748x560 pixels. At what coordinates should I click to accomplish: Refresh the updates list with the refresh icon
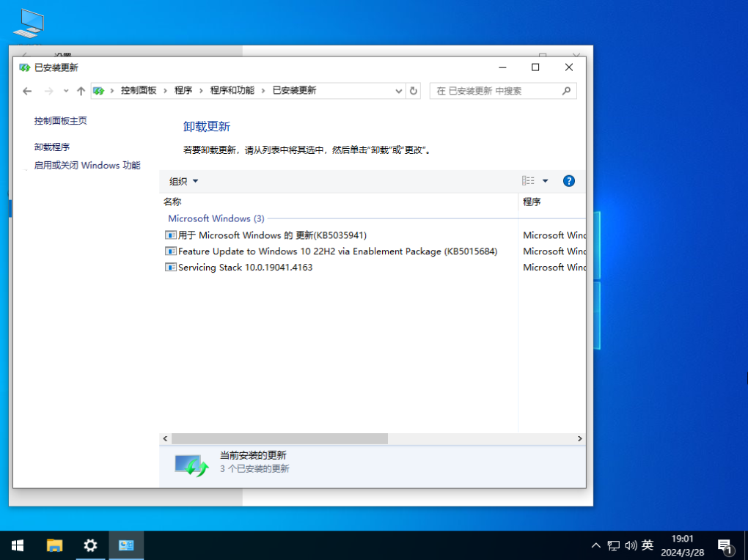413,90
